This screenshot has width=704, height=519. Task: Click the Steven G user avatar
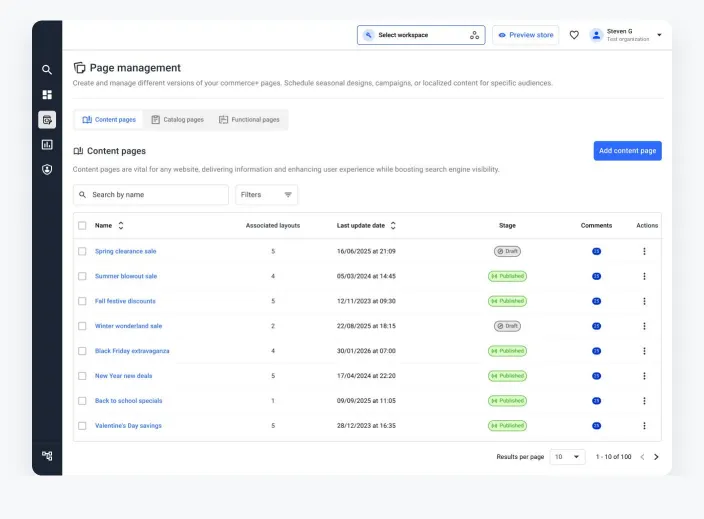(596, 35)
